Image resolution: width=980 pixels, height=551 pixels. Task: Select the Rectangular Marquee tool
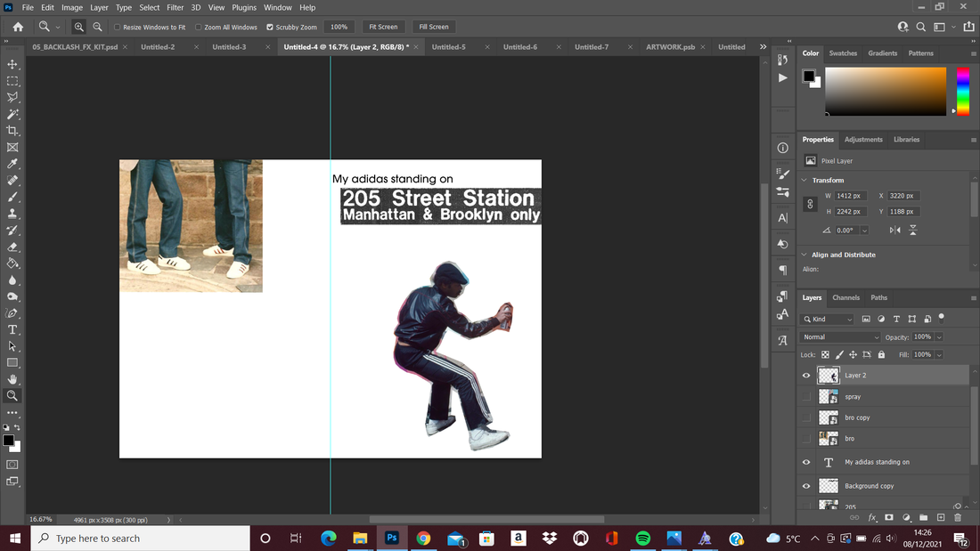12,81
